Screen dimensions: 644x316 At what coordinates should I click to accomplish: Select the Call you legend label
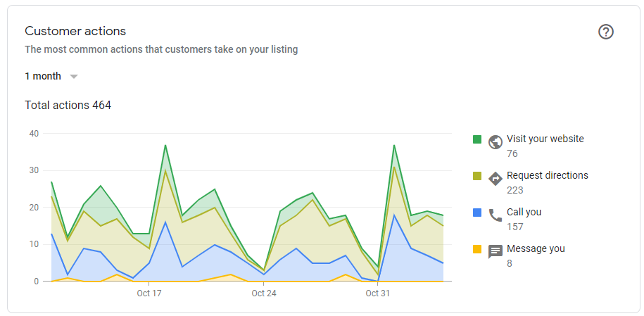[x=524, y=212]
